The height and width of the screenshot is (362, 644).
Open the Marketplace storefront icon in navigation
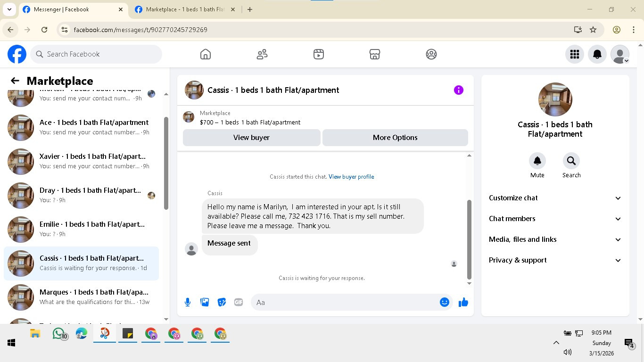click(x=375, y=54)
